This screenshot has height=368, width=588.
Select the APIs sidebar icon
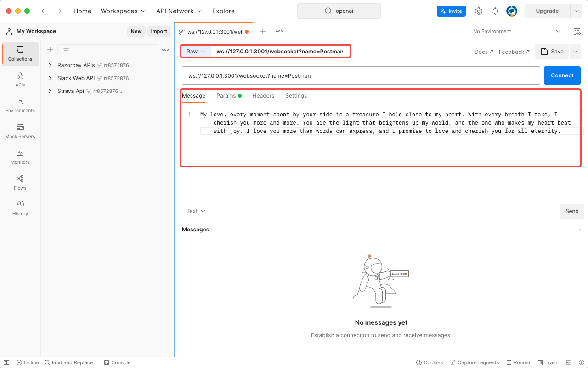pos(20,80)
